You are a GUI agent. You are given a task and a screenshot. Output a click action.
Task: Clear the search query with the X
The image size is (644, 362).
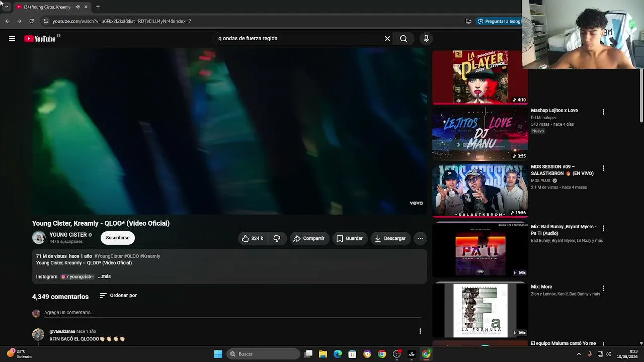click(387, 39)
